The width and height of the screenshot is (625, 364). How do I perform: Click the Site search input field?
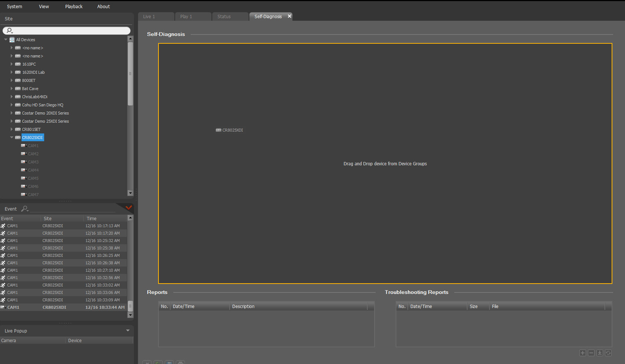point(66,30)
